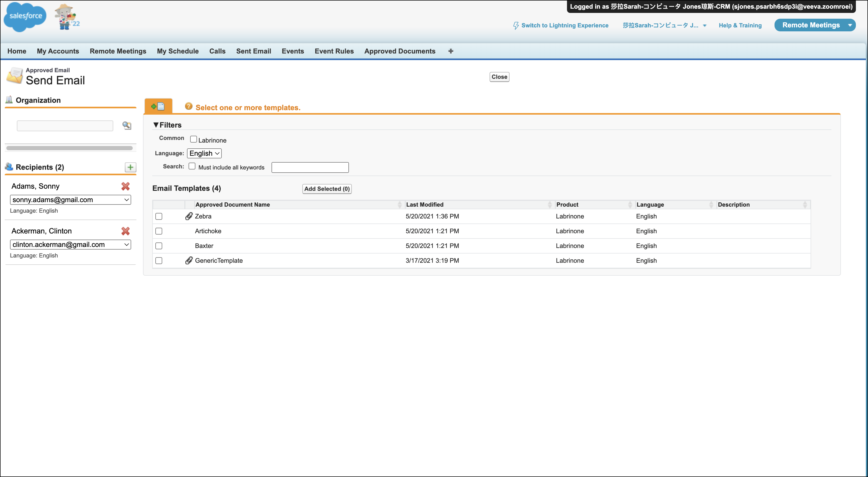Screen dimensions: 868x477
Task: Click the organization search magnifier icon
Action: pos(127,126)
